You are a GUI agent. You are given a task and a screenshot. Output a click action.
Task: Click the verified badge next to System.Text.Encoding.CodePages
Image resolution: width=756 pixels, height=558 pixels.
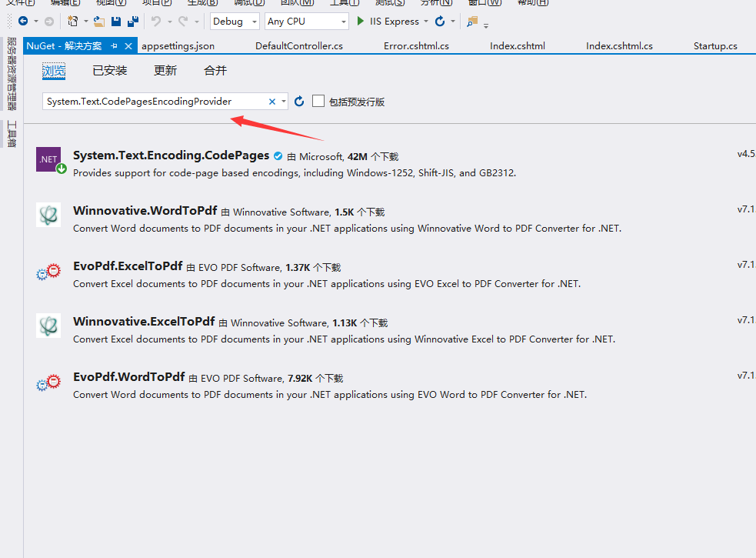(278, 156)
